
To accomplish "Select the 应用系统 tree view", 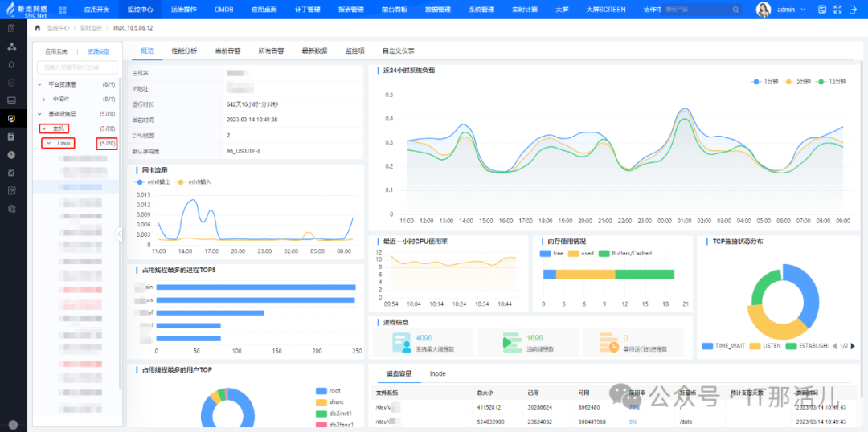I will 56,52.
